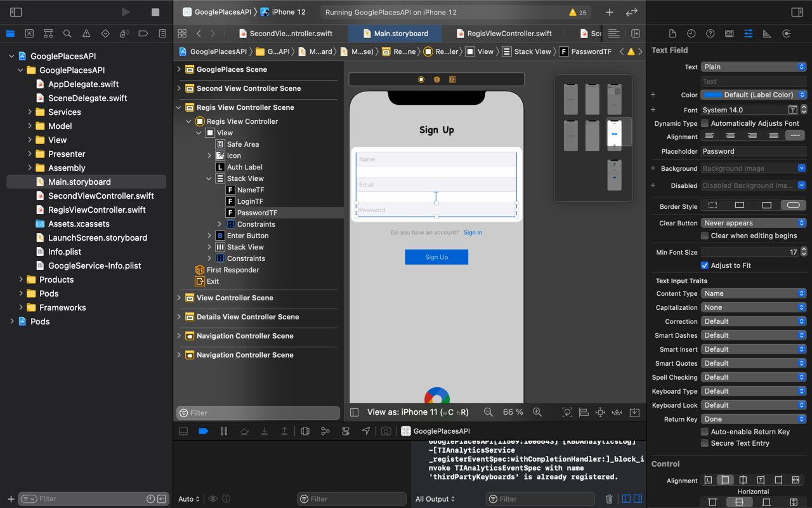Toggle document outline visibility button
This screenshot has width=812, height=508.
tap(355, 412)
